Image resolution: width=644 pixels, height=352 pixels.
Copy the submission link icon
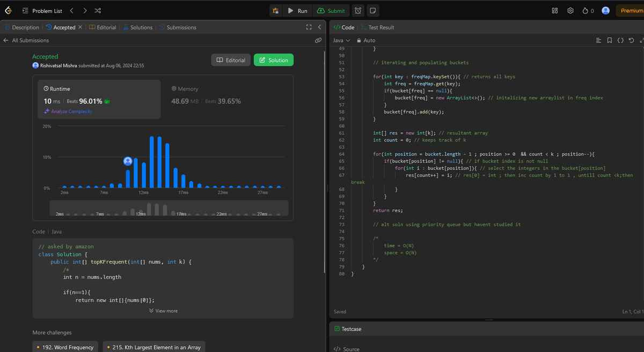point(318,40)
